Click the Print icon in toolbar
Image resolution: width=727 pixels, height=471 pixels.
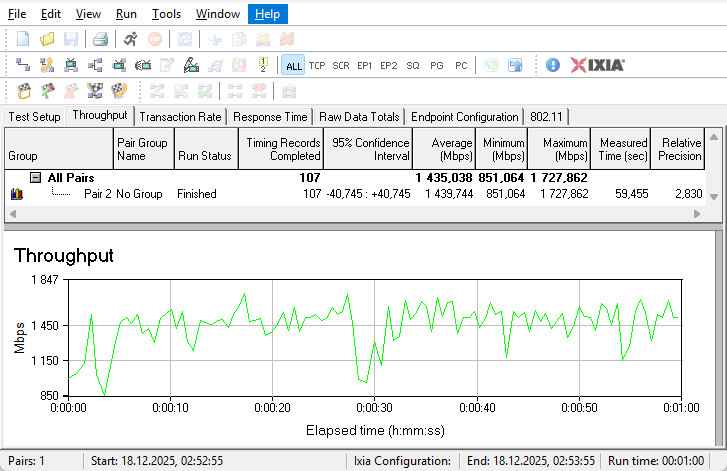tap(100, 39)
